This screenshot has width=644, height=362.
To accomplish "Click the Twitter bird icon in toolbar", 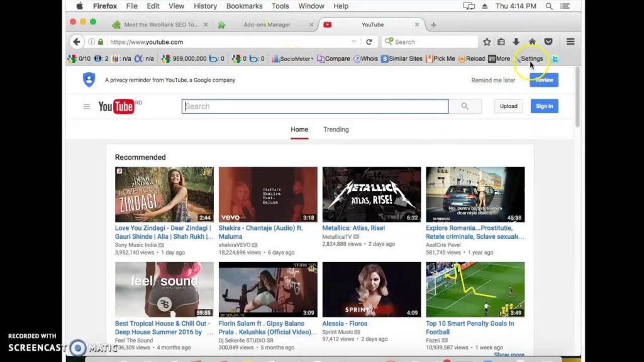I will coord(555,58).
